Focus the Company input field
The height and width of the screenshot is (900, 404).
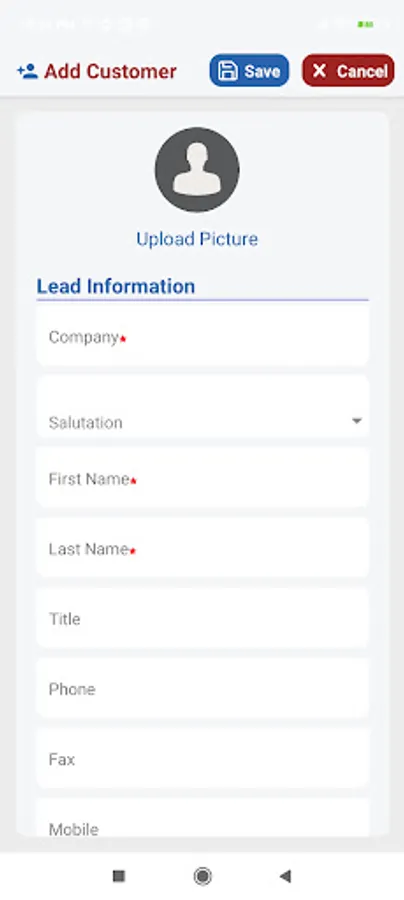(202, 335)
